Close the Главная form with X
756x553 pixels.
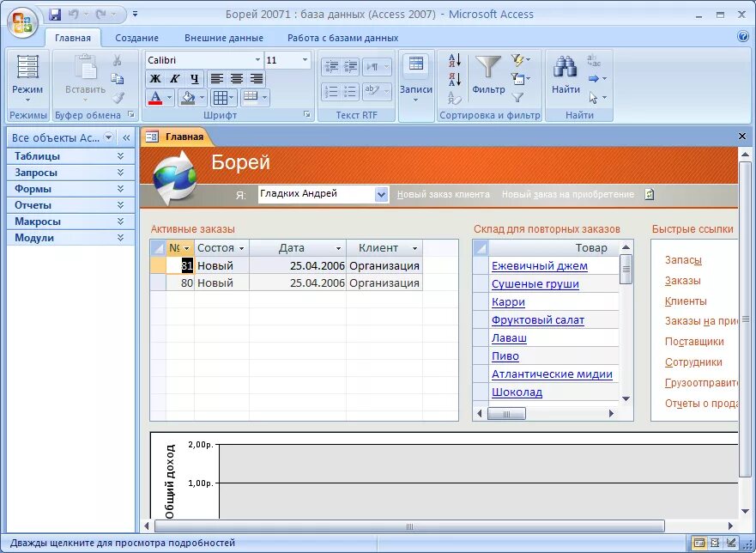pyautogui.click(x=742, y=137)
